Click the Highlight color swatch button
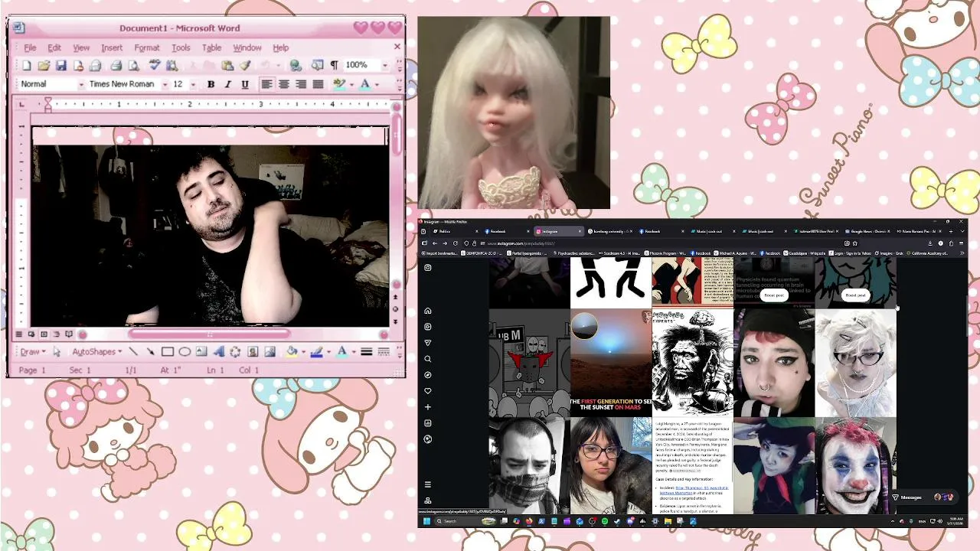The height and width of the screenshot is (551, 980). click(x=339, y=84)
